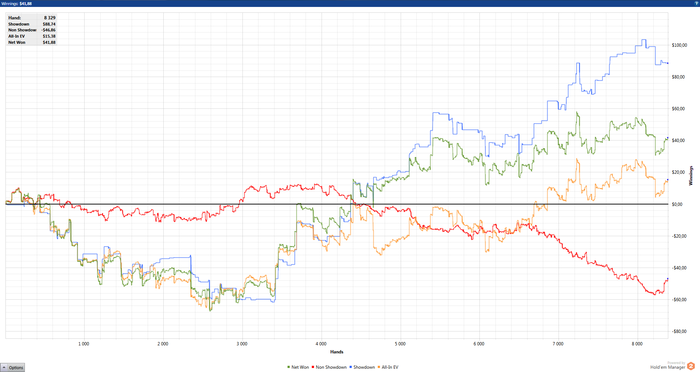
Task: Click the Net Won value $41,88
Action: 49,42
